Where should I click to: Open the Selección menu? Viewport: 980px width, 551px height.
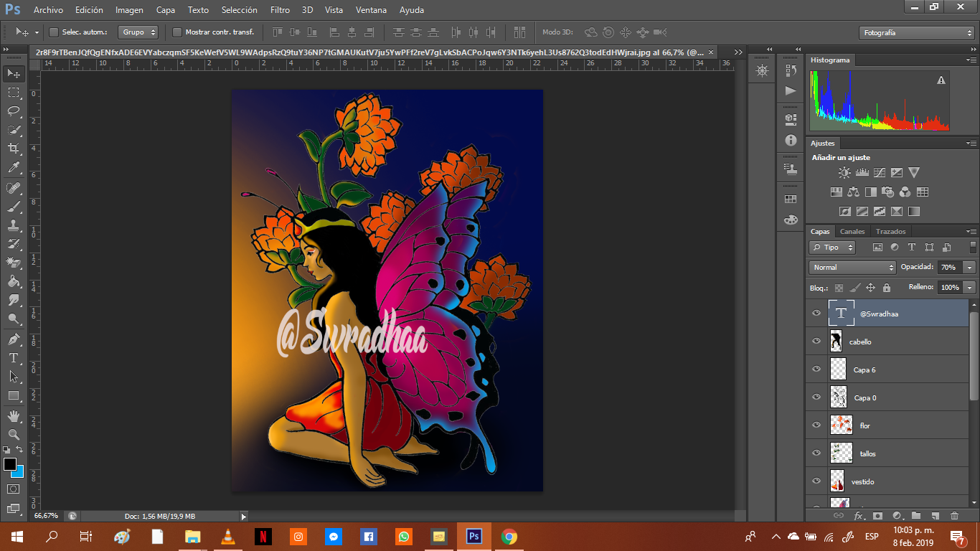click(x=240, y=10)
